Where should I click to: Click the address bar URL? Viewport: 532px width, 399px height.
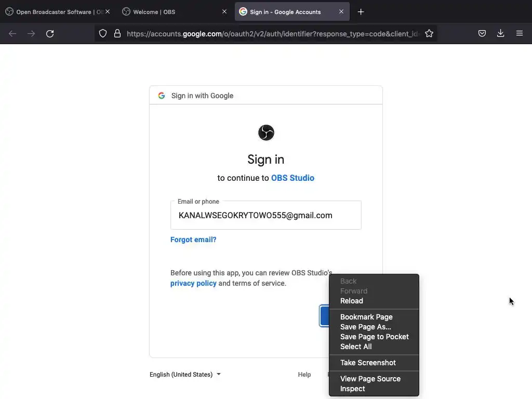coord(272,34)
